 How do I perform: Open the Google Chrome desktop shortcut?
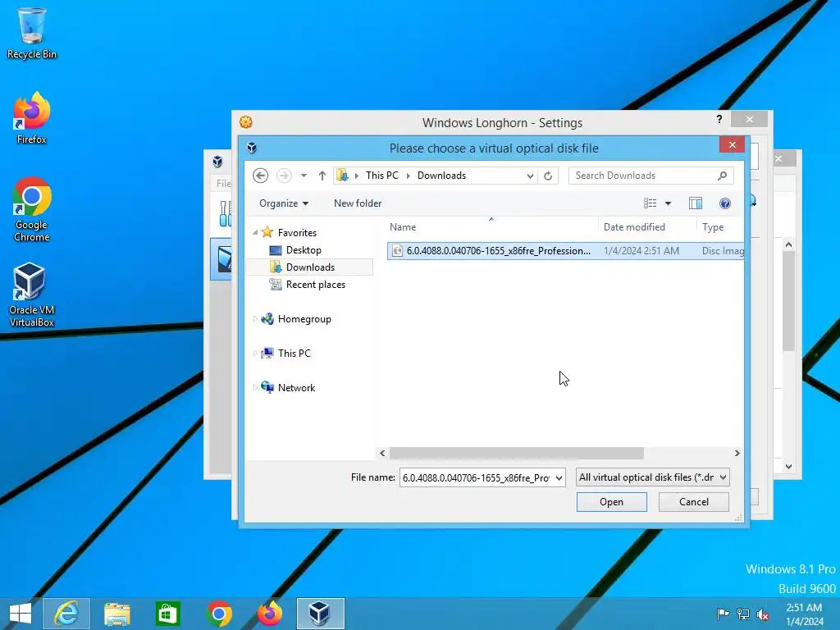click(x=32, y=209)
